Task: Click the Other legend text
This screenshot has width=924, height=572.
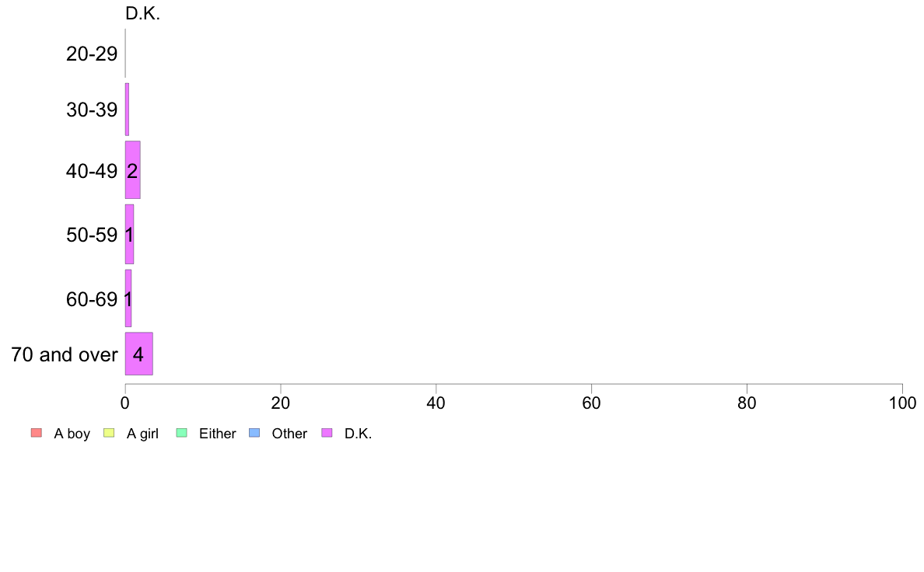Action: [289, 434]
